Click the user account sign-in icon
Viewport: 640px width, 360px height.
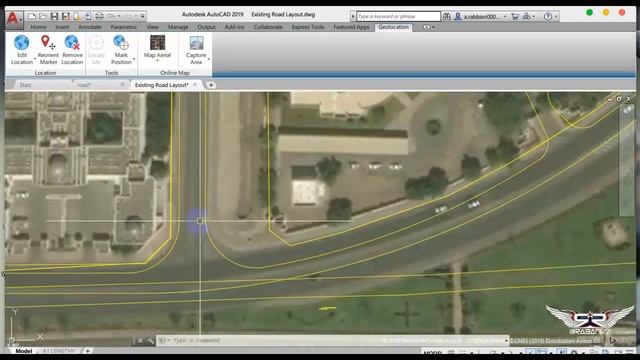458,16
